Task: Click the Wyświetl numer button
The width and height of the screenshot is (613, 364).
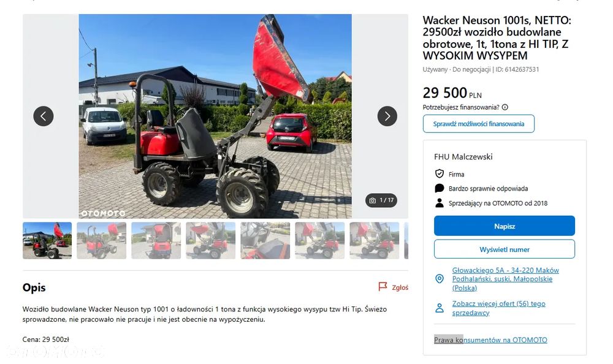Action: tap(504, 249)
